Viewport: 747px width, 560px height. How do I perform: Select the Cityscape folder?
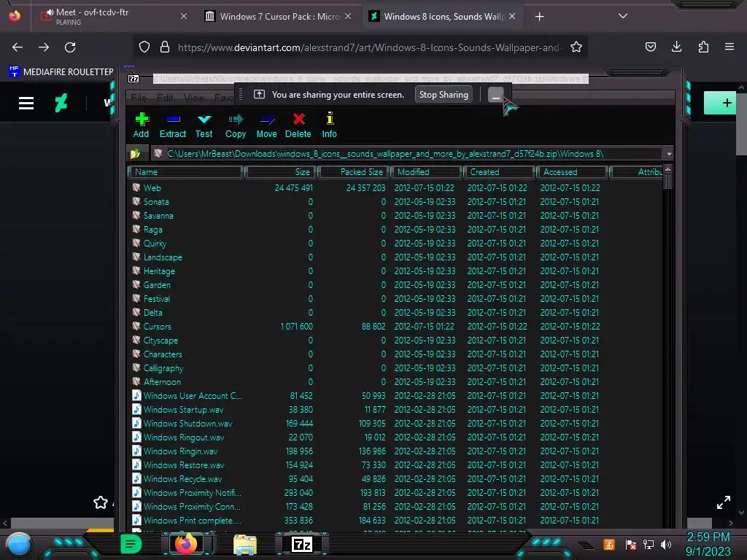point(160,341)
